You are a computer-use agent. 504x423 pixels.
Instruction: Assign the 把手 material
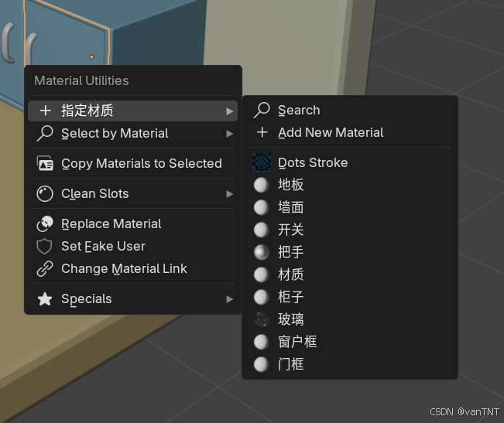tap(350, 253)
